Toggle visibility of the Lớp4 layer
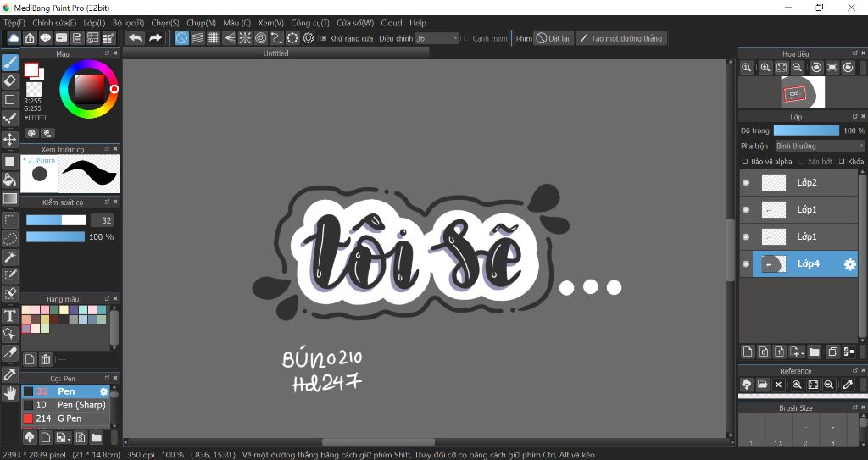This screenshot has width=868, height=460. 746,264
